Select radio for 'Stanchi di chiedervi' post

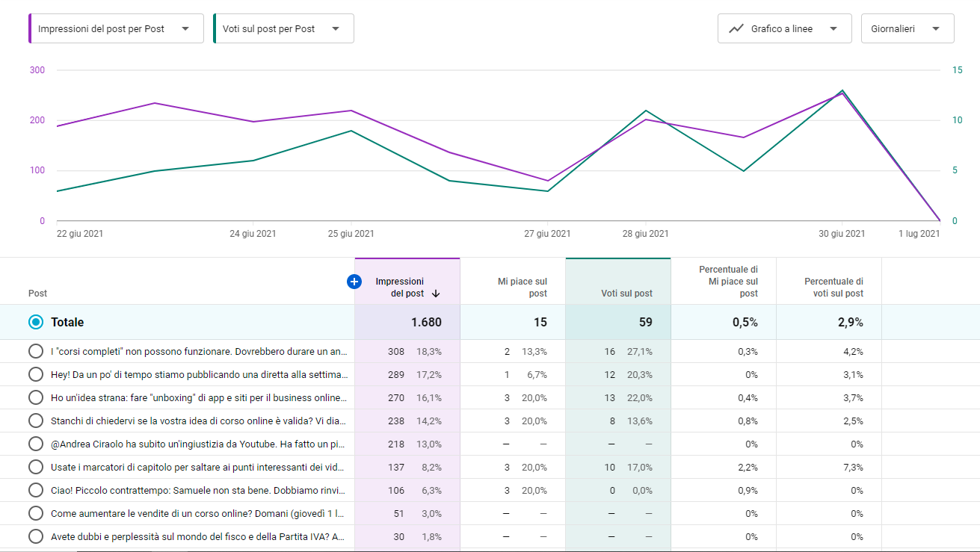coord(35,421)
